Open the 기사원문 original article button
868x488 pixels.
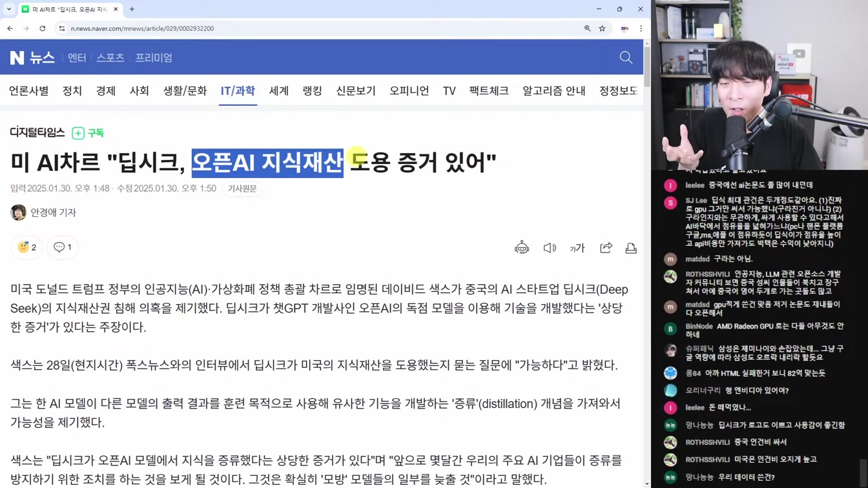pyautogui.click(x=242, y=188)
